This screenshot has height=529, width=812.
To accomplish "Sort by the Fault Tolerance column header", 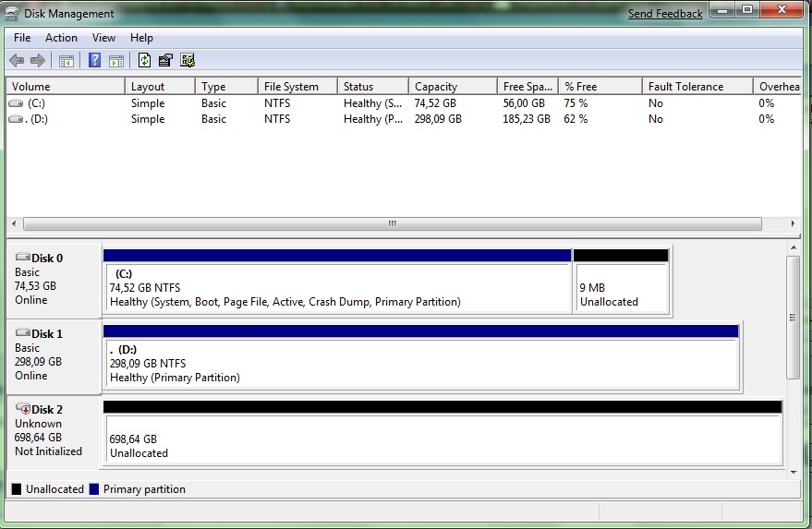I will click(697, 87).
